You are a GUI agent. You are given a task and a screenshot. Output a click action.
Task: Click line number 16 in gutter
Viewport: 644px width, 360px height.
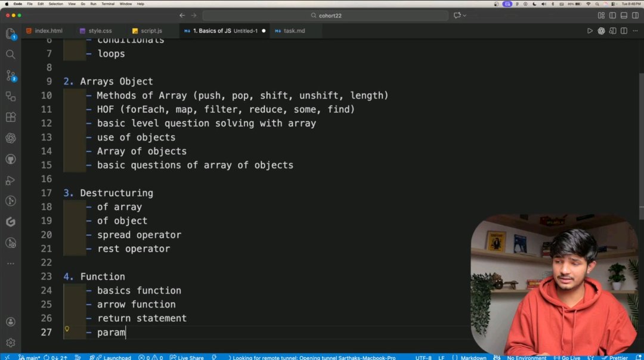point(47,179)
